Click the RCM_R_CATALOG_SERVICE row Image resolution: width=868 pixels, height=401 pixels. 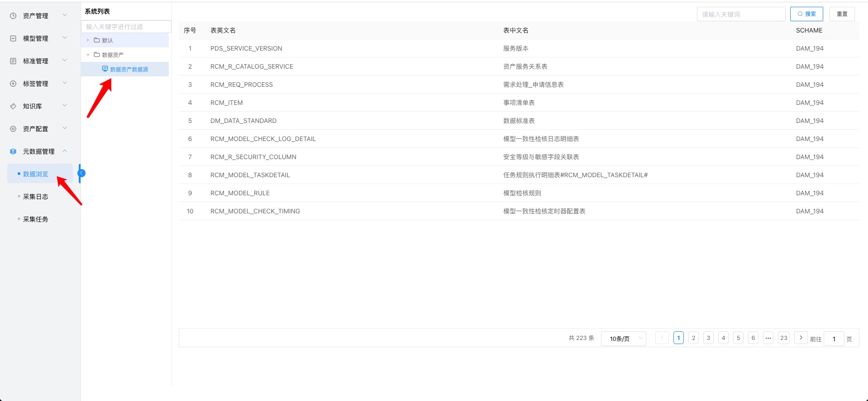(519, 66)
